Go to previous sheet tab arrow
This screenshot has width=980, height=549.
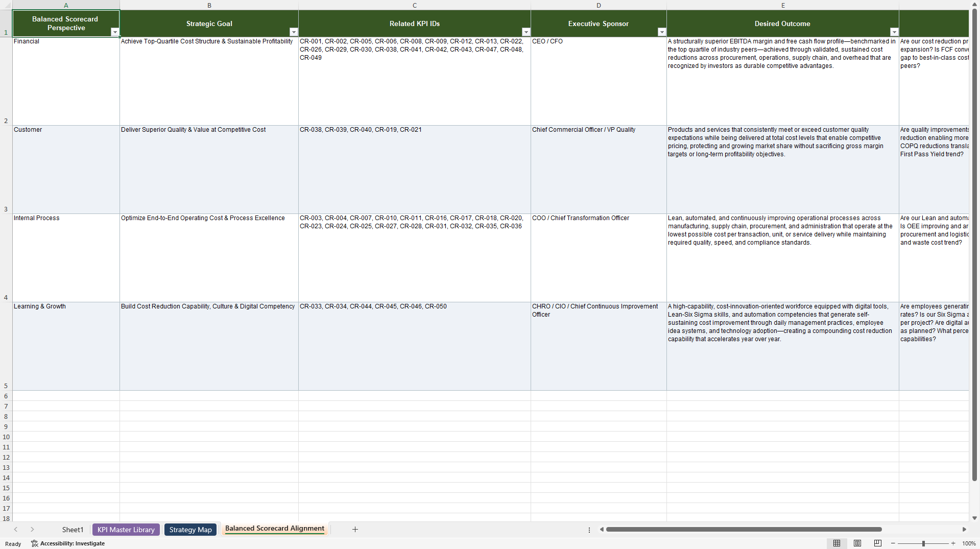16,530
